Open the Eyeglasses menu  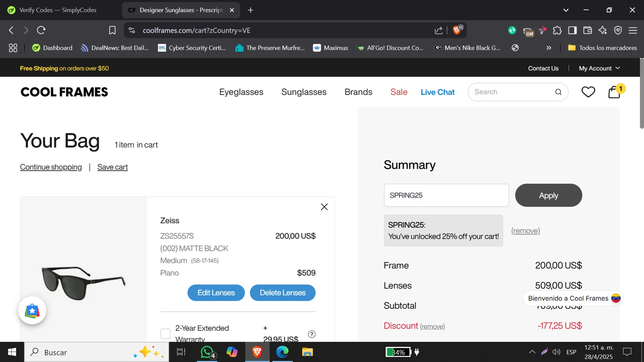pyautogui.click(x=241, y=92)
